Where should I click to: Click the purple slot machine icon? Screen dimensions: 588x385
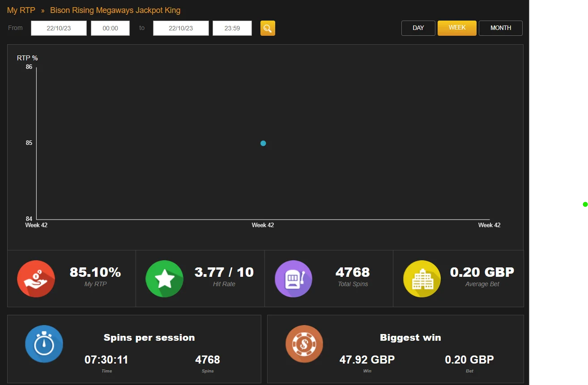(294, 279)
